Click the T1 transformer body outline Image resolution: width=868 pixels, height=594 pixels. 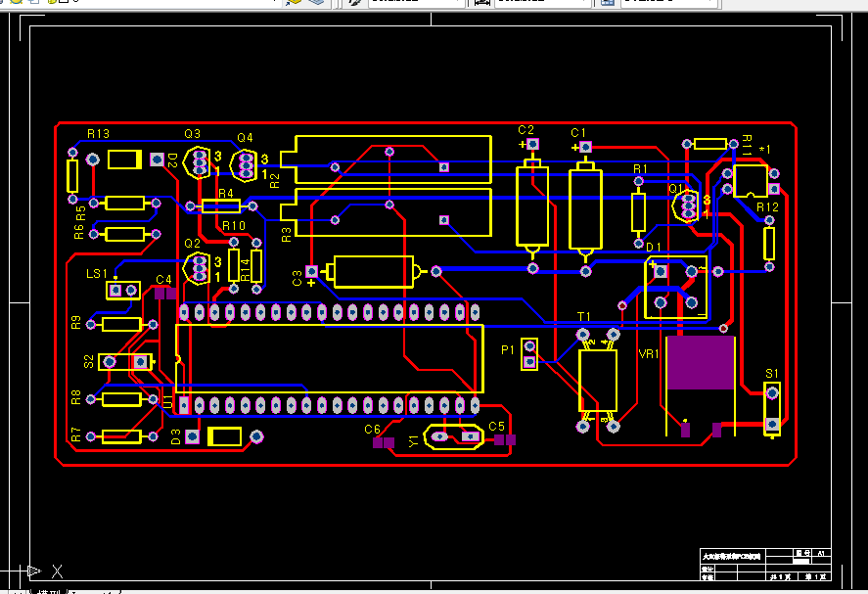[598, 381]
